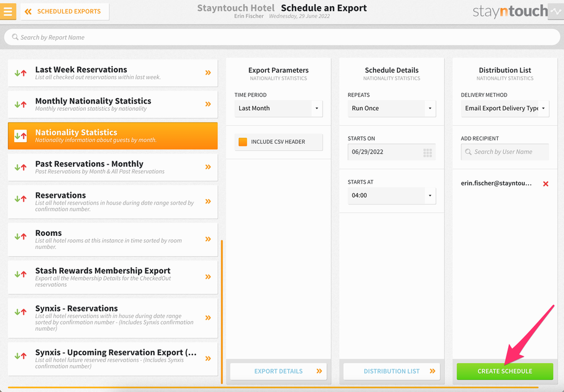The height and width of the screenshot is (392, 564).
Task: Open the Repeats dropdown
Action: 392,108
